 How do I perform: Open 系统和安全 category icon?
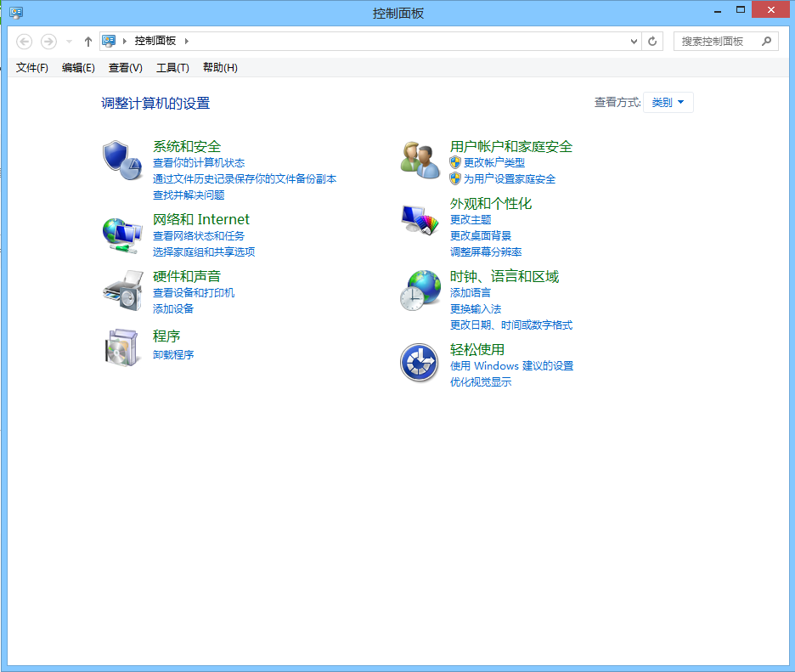coord(122,159)
